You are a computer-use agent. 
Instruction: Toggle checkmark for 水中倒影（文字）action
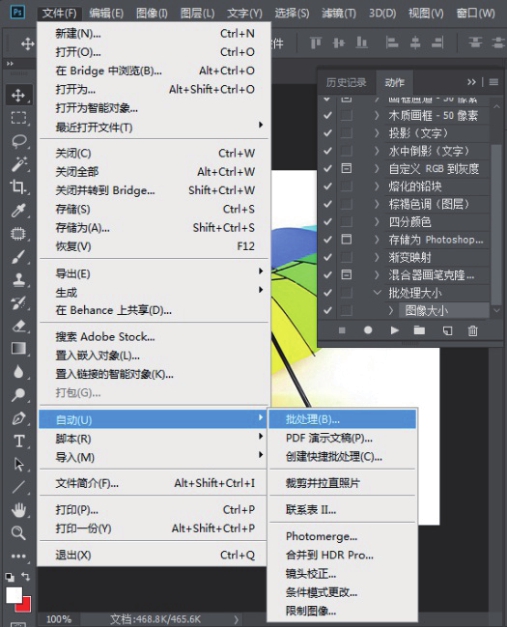327,151
